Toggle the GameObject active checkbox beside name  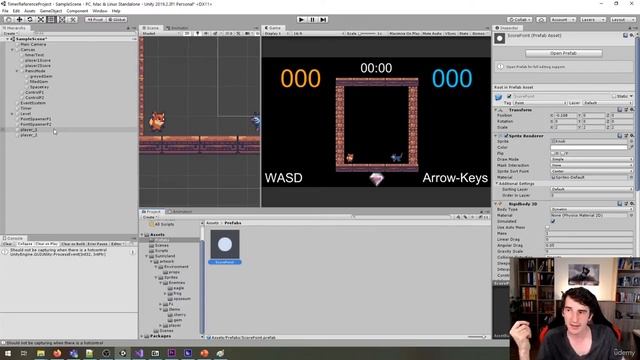click(509, 96)
